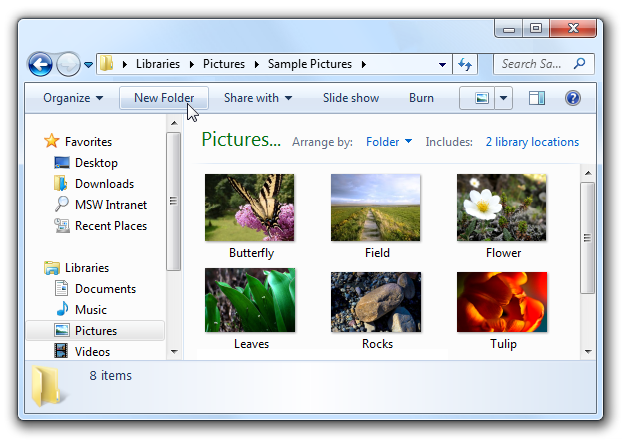This screenshot has height=440, width=625.
Task: Maximize the Explorer window
Action: click(x=536, y=28)
